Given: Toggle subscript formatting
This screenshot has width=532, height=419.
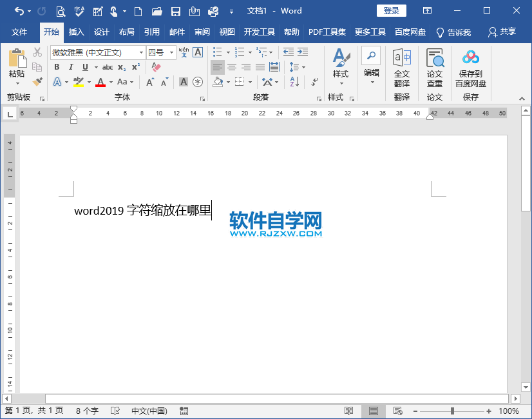Looking at the screenshot, I should pos(122,67).
